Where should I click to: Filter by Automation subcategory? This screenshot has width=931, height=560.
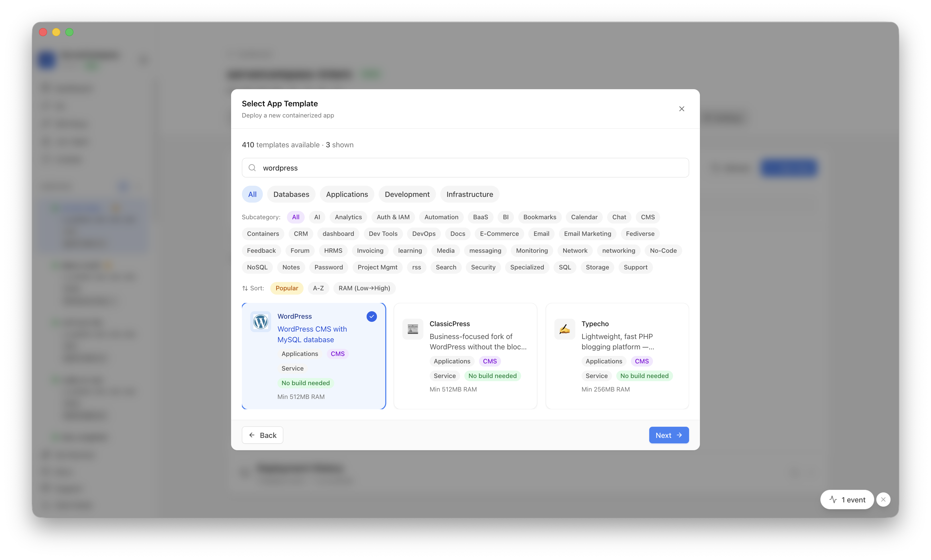point(441,217)
